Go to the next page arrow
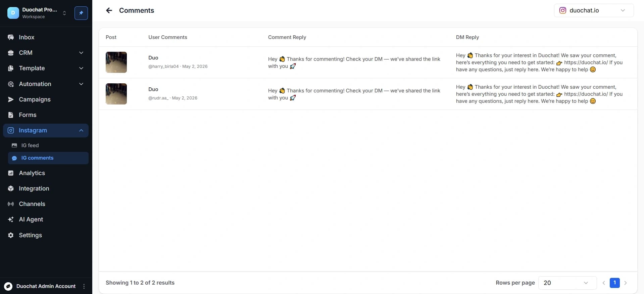 click(x=626, y=283)
